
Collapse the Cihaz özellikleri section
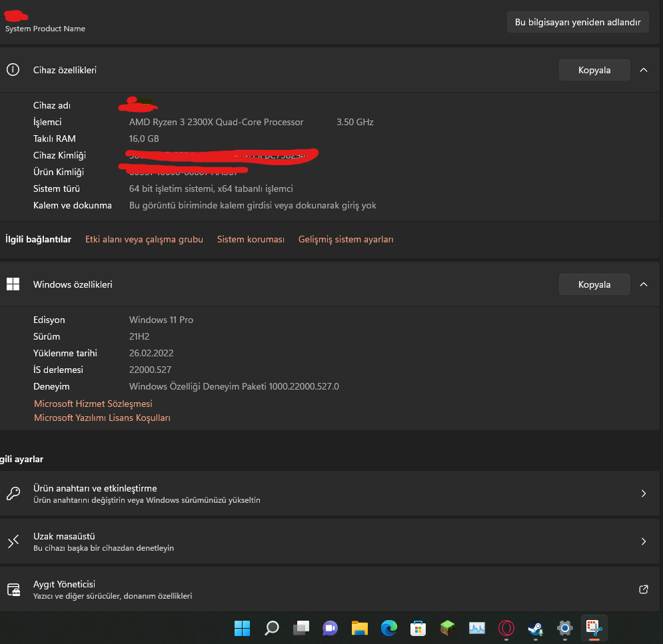(643, 70)
